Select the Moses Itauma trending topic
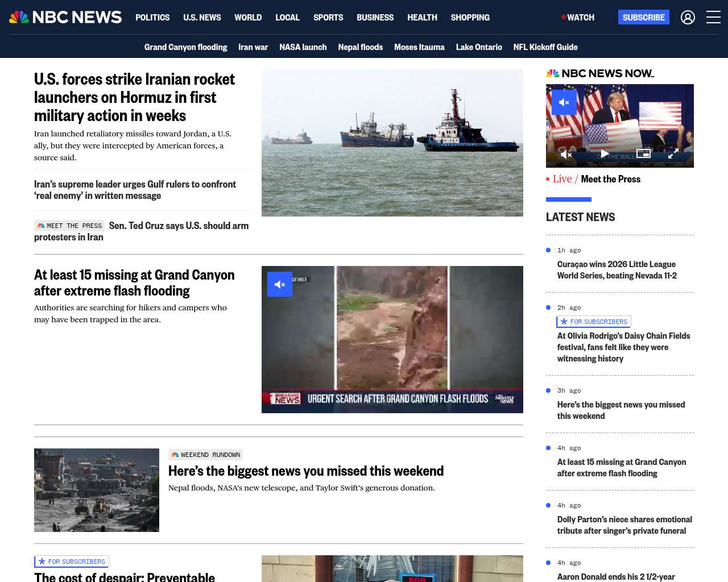This screenshot has width=728, height=582. tap(419, 47)
